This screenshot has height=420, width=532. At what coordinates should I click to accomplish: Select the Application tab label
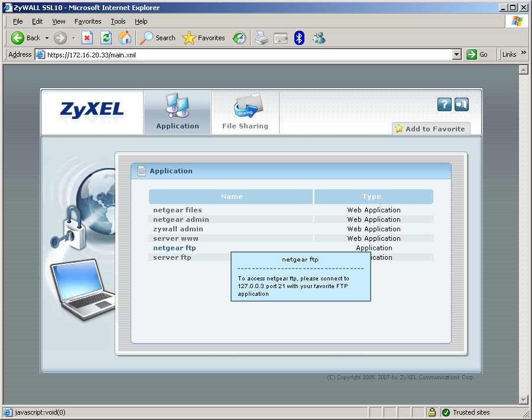click(x=178, y=126)
